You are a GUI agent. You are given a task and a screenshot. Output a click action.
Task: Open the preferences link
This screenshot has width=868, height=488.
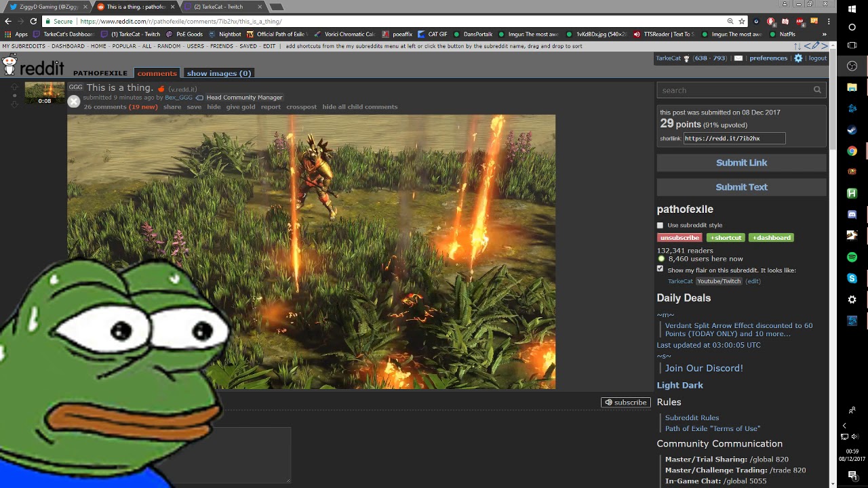coord(768,58)
